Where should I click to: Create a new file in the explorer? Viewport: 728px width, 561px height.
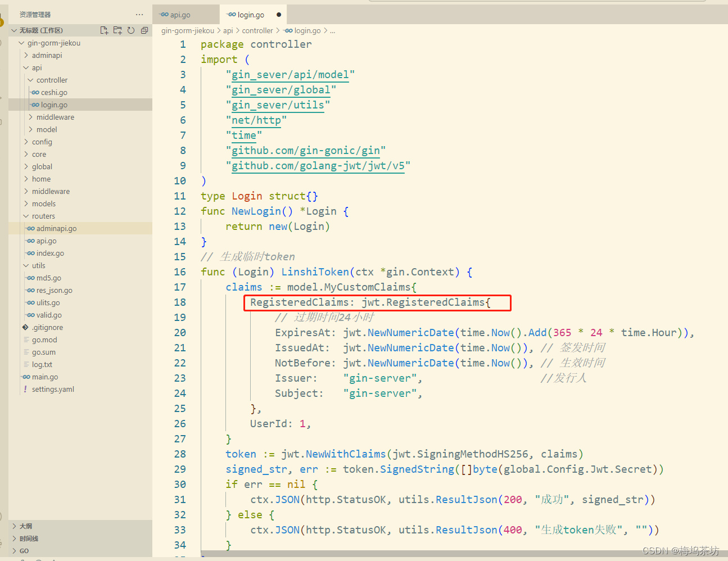pyautogui.click(x=104, y=30)
